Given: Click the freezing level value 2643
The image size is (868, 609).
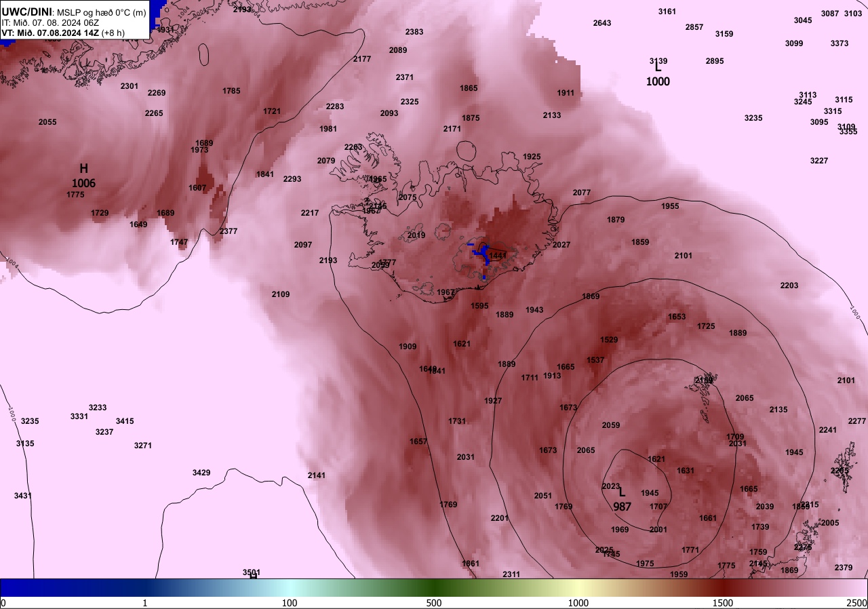Looking at the screenshot, I should pos(602,23).
